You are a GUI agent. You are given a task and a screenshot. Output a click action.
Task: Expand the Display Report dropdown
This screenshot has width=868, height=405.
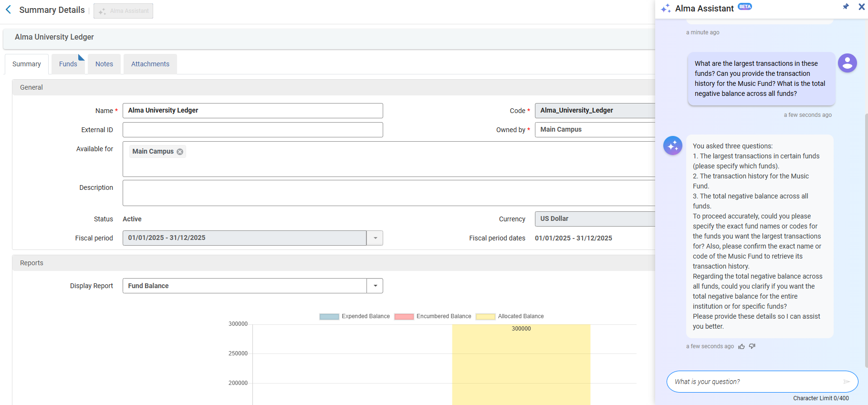click(375, 286)
